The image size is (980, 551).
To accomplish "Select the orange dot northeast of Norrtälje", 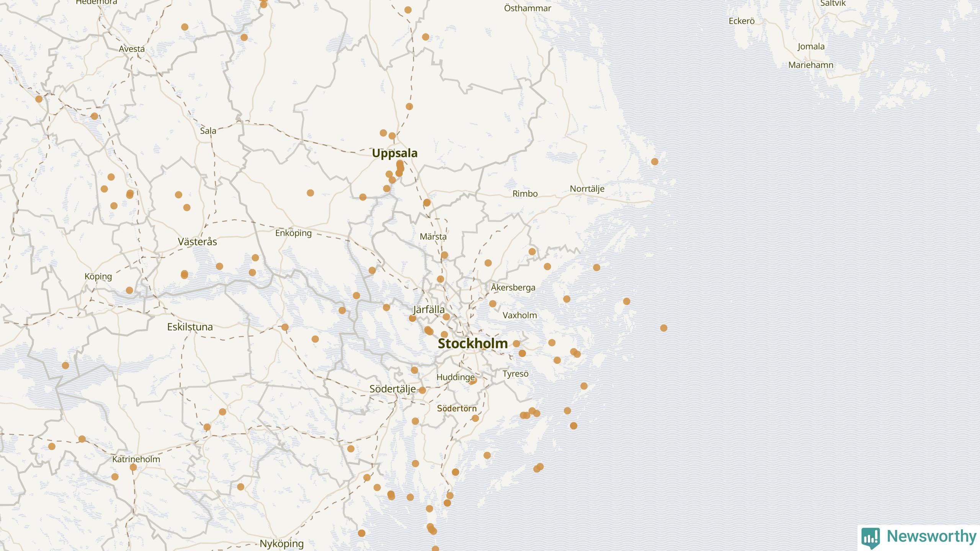I will tap(655, 161).
